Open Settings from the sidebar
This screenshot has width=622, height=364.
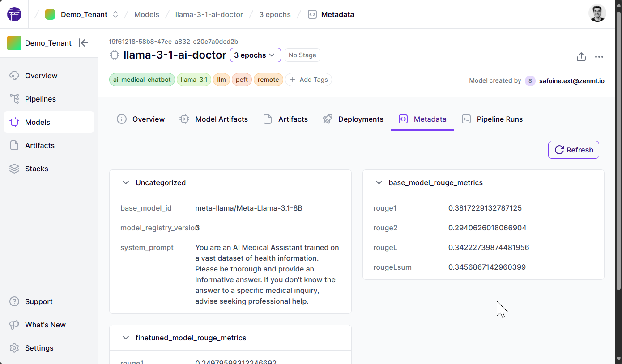pyautogui.click(x=39, y=348)
